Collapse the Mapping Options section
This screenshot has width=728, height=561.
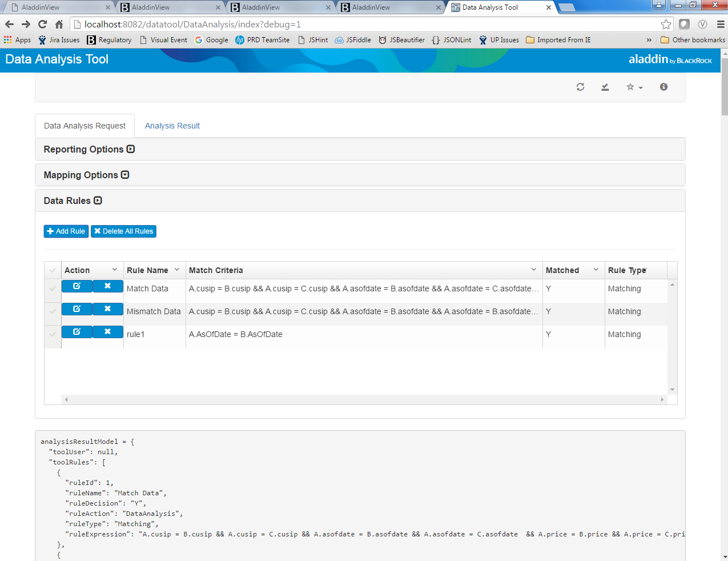pos(125,175)
